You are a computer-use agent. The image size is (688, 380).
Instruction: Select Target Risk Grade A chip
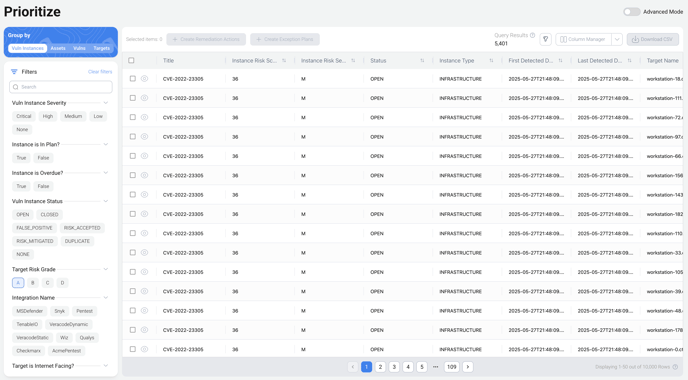[18, 283]
